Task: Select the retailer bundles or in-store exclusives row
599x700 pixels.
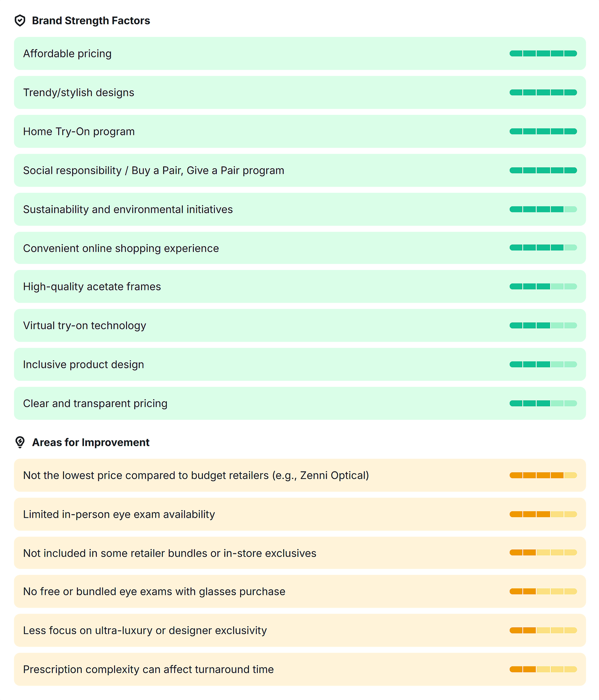Action: coord(299,553)
